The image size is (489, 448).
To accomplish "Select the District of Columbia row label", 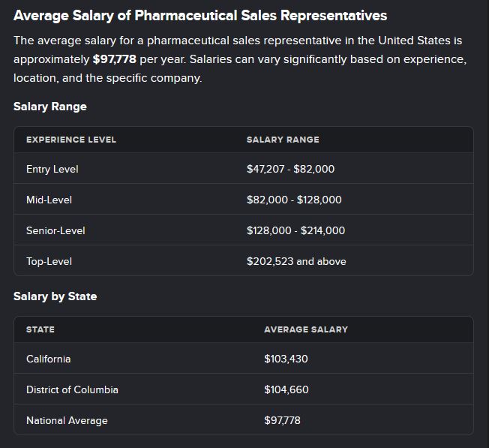I will tap(72, 389).
